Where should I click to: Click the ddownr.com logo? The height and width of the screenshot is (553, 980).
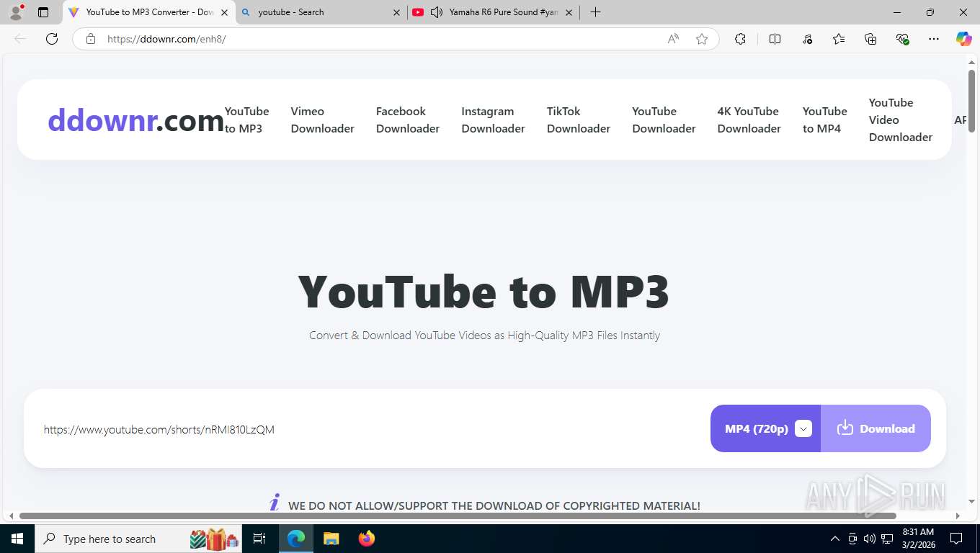coord(135,120)
